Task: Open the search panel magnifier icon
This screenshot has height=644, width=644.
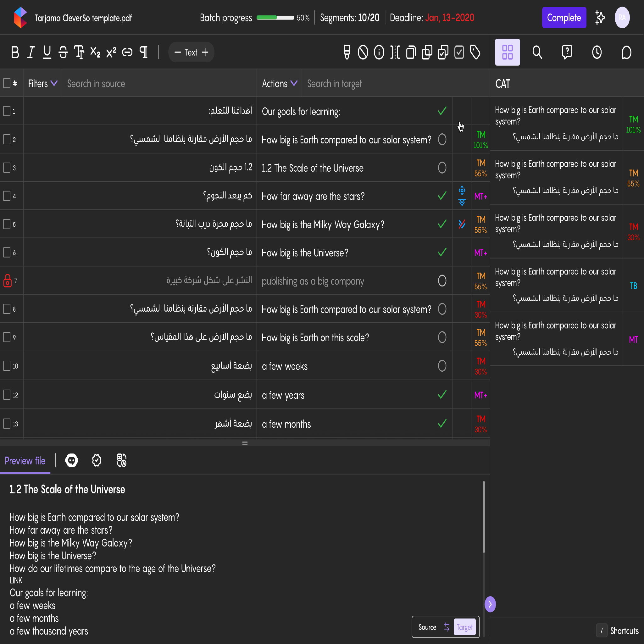Action: point(537,52)
